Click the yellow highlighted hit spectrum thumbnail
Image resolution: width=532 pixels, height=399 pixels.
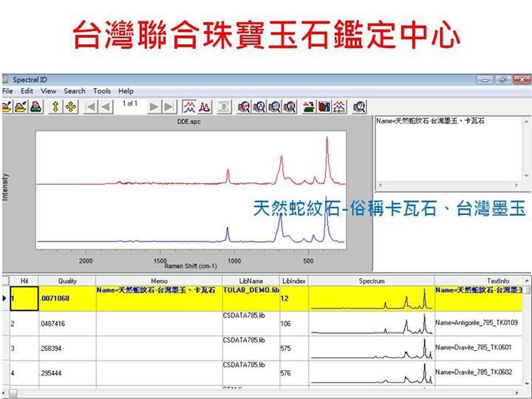(x=372, y=299)
